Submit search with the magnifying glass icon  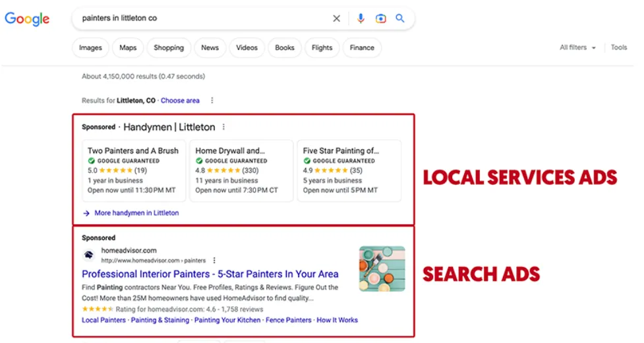tap(400, 18)
